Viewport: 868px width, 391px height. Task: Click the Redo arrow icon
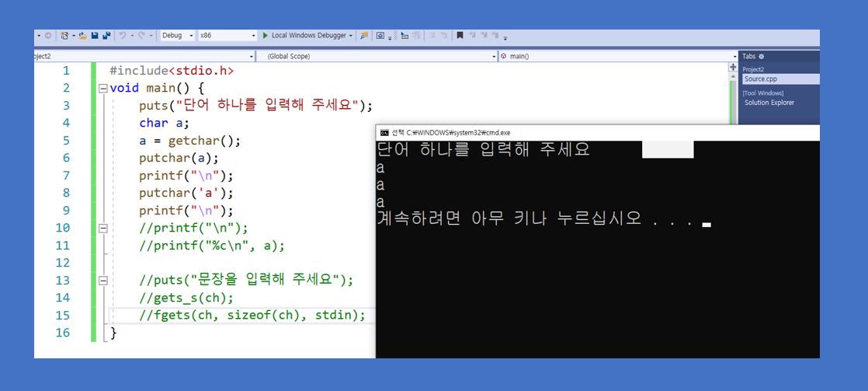pos(142,36)
